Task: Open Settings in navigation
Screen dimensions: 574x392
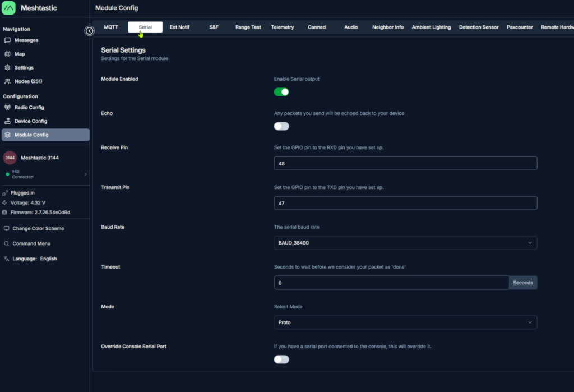Action: pyautogui.click(x=45, y=67)
